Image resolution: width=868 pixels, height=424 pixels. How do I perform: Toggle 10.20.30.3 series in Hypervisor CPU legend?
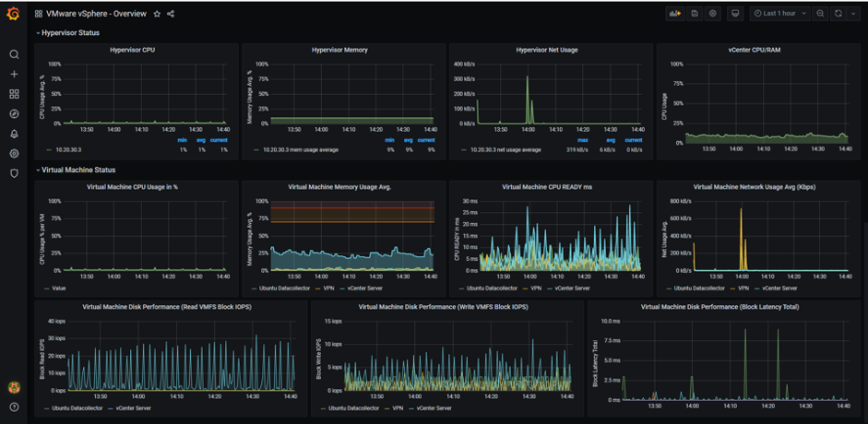[x=66, y=149]
